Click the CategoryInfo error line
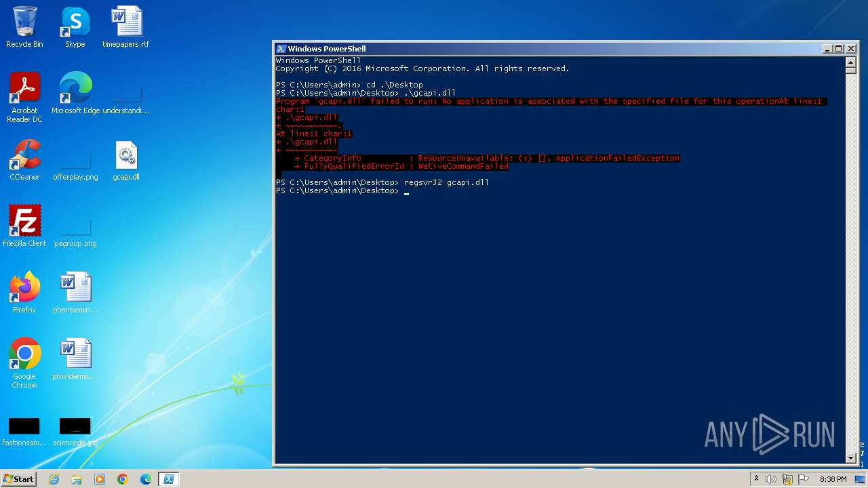 tap(487, 158)
